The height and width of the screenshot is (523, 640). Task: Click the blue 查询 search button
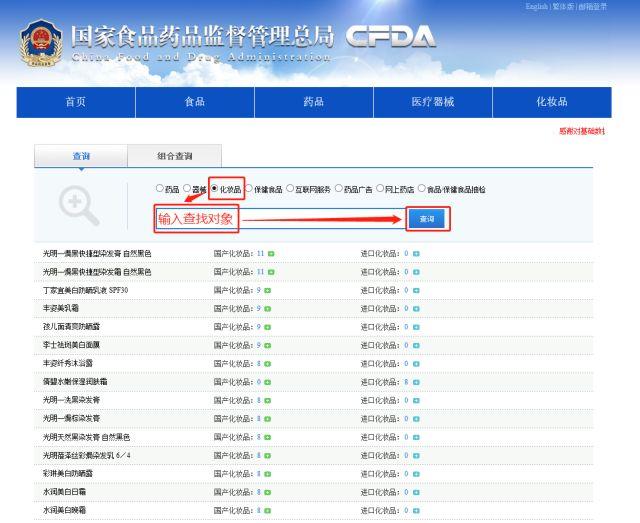427,219
